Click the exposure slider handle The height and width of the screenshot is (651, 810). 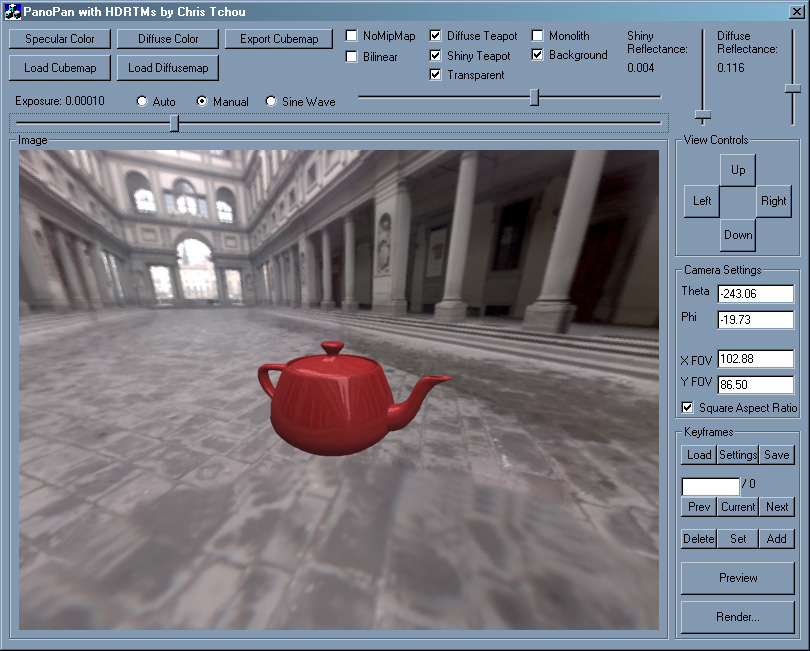(x=174, y=123)
